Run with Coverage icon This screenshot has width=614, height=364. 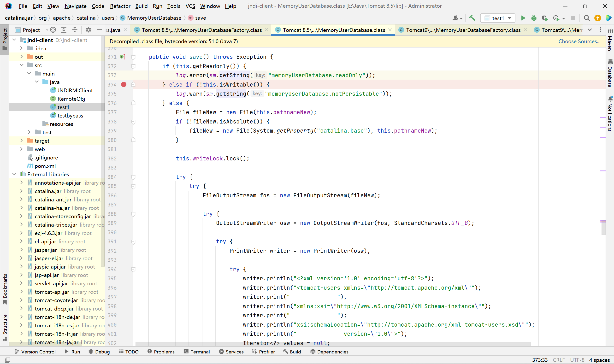tap(545, 18)
